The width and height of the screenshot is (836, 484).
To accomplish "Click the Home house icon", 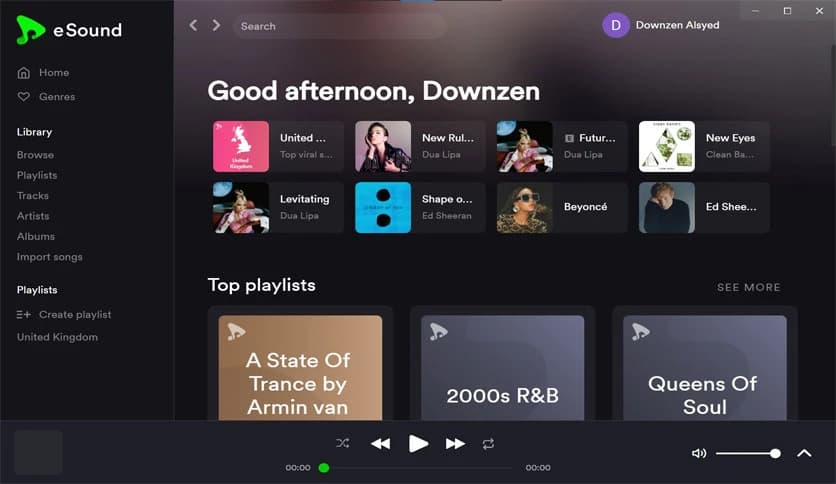I will tap(23, 72).
